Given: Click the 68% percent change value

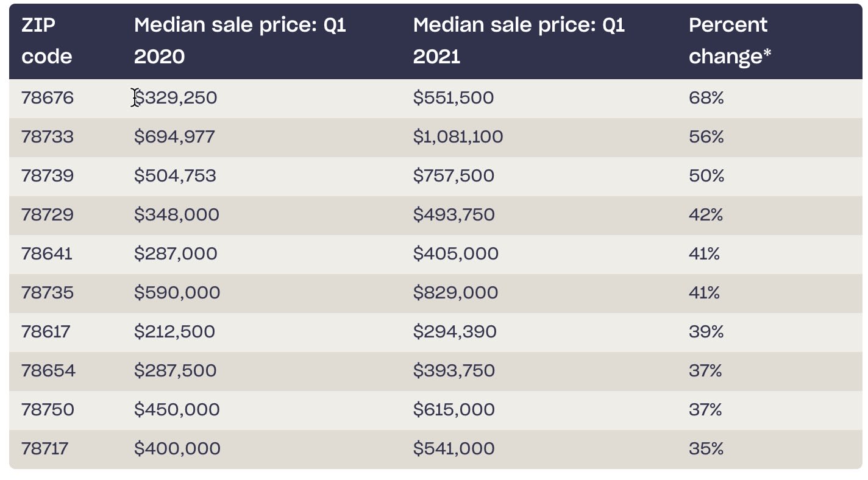Looking at the screenshot, I should pos(706,98).
